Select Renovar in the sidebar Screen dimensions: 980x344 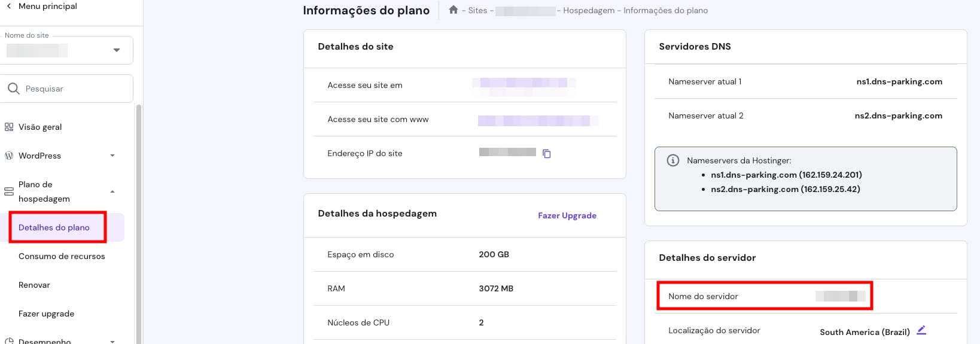coord(34,285)
